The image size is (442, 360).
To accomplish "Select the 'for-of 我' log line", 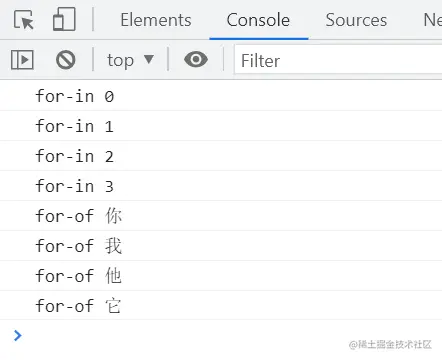I will pos(221,246).
